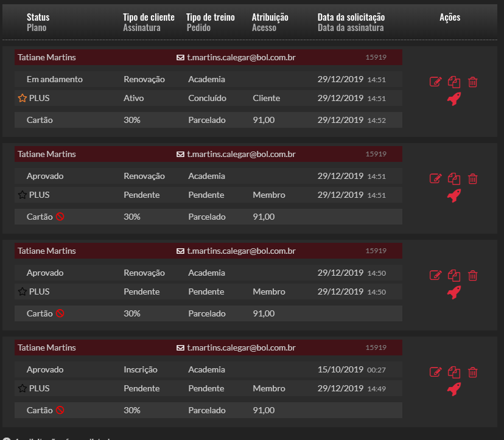
Task: Click the Data da solicitação header
Action: pos(351,18)
